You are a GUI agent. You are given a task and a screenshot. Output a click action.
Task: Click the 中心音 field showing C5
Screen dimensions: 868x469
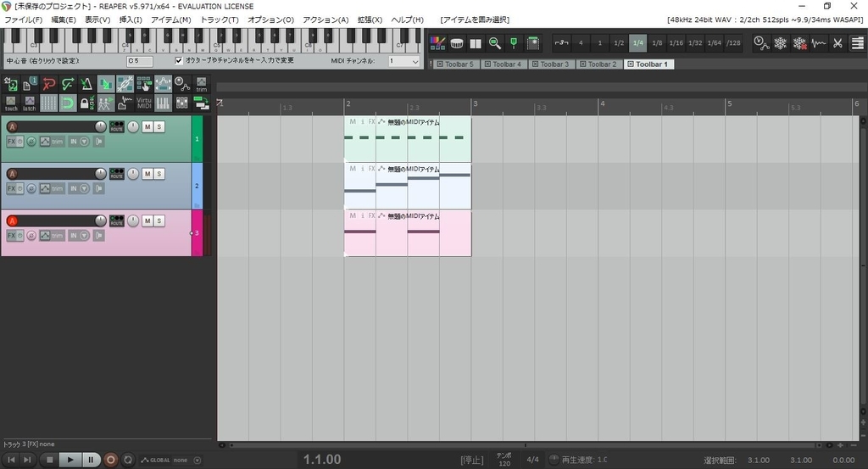pos(140,61)
